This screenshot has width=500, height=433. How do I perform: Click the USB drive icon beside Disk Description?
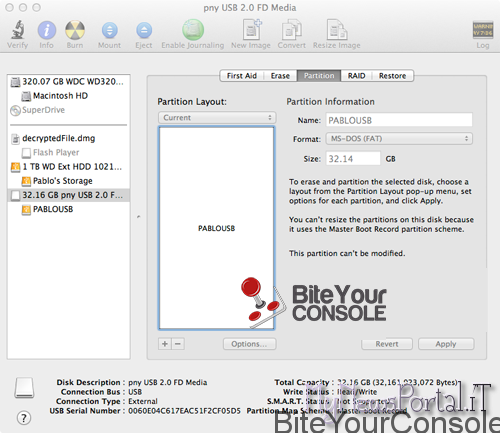24,388
